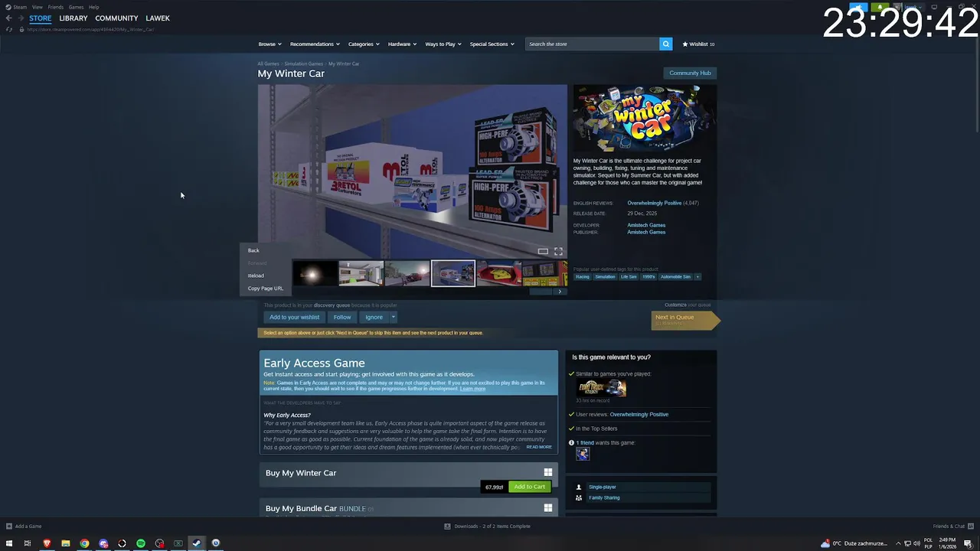Viewport: 980px width, 551px height.
Task: Click the Add a Game plus icon
Action: [x=9, y=526]
